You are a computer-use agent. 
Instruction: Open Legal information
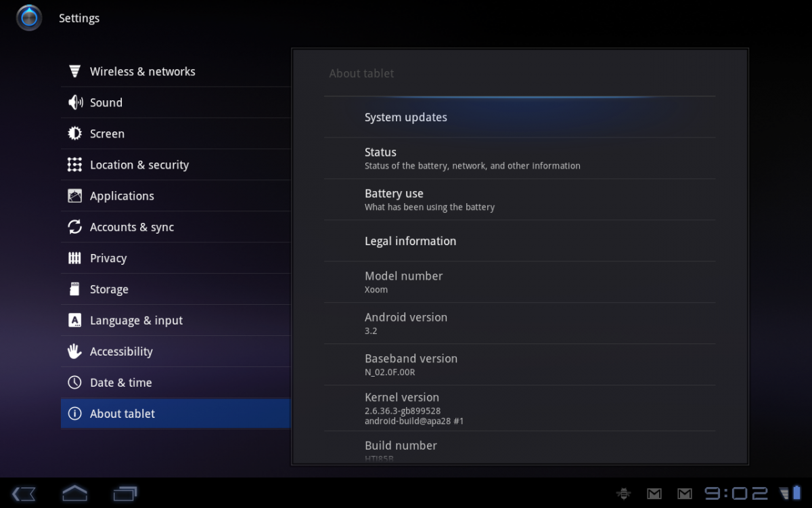point(520,241)
